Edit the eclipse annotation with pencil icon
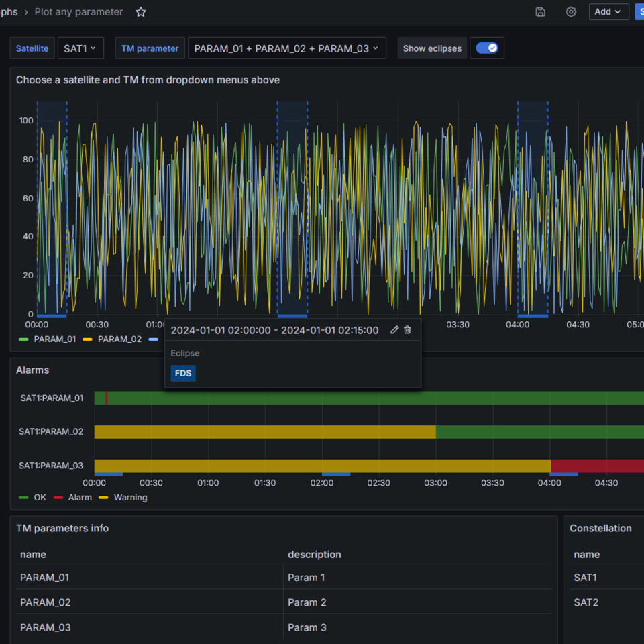Viewport: 644px width, 644px height. pos(394,330)
